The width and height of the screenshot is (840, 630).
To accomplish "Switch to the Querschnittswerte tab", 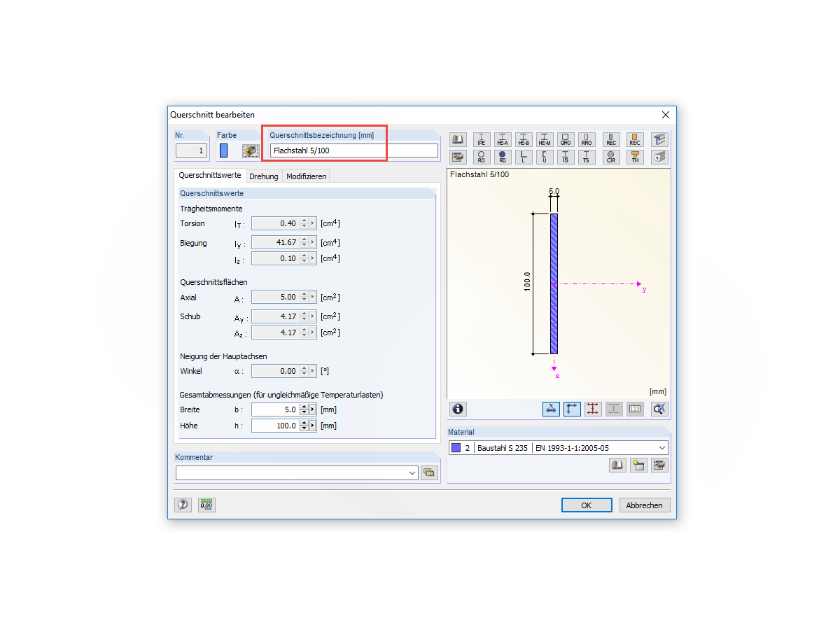I will coord(210,176).
